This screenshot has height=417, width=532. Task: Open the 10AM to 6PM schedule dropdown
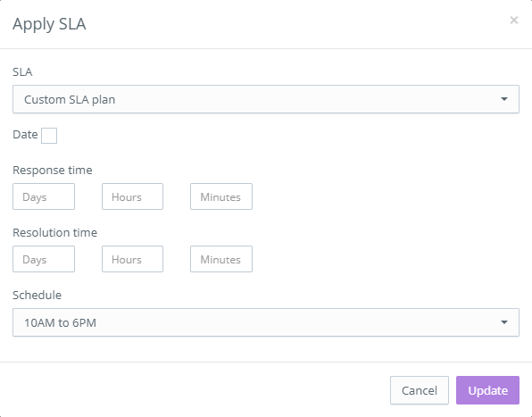[266, 322]
